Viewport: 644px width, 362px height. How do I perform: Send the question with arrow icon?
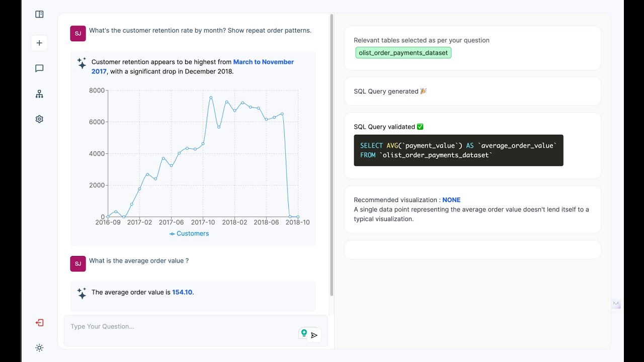click(314, 335)
